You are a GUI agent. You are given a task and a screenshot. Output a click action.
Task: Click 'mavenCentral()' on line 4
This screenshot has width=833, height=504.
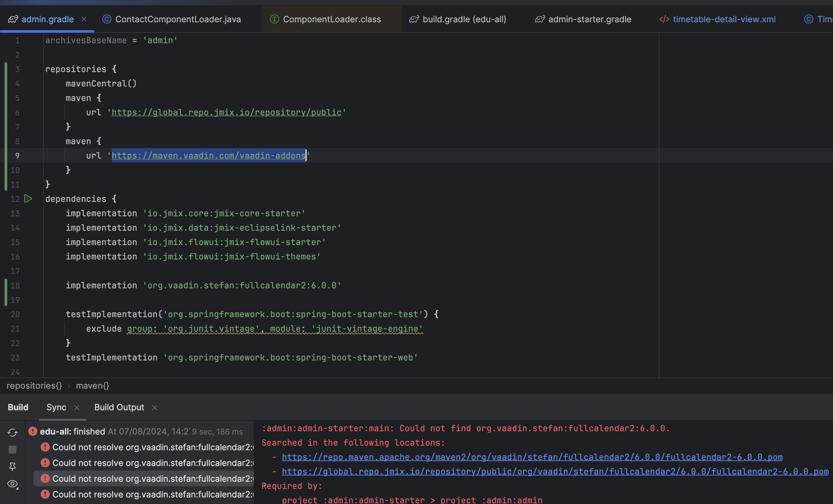101,84
